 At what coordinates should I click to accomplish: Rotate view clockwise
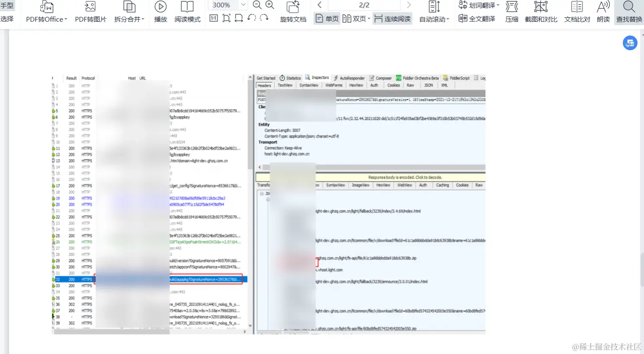coord(264,18)
